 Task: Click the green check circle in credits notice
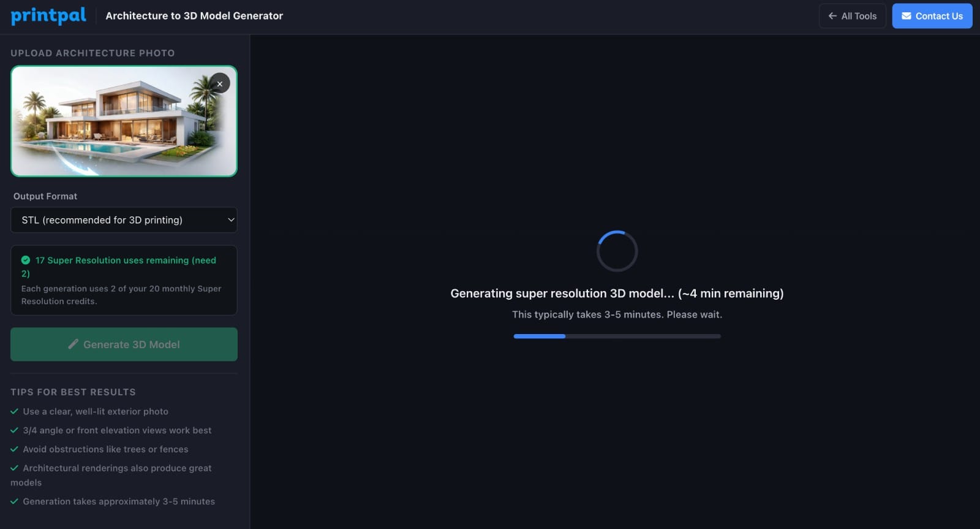26,261
